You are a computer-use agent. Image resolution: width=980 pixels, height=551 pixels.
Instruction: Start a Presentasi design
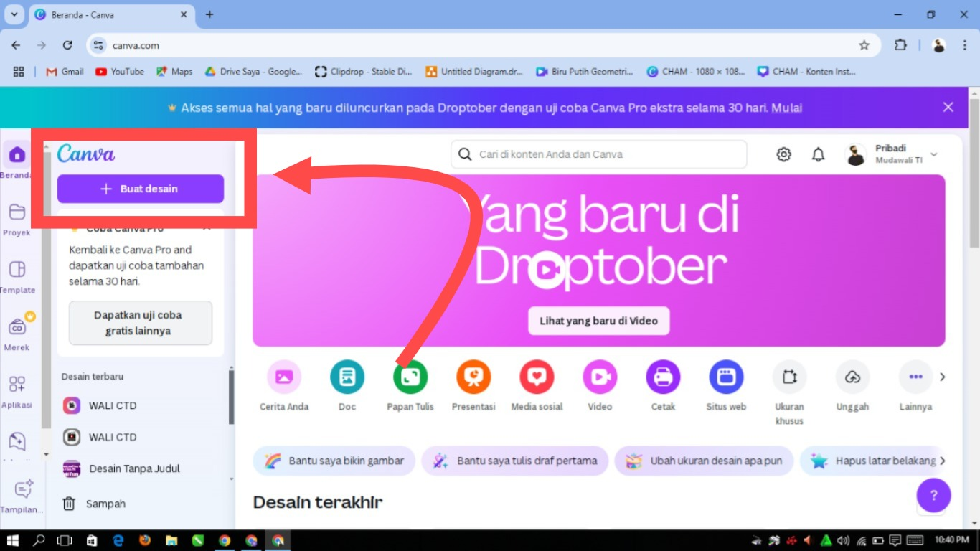point(473,386)
